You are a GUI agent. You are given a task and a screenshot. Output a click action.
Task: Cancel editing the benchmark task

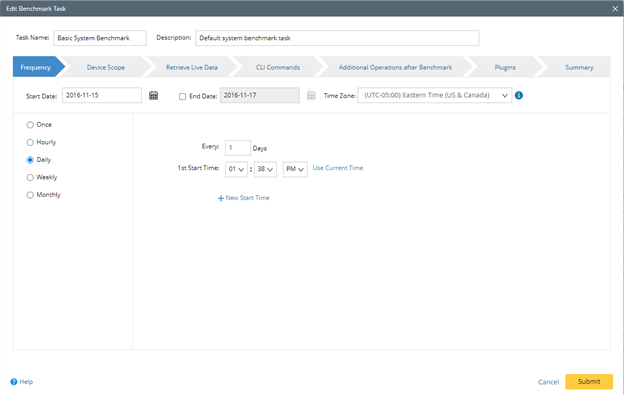pyautogui.click(x=548, y=382)
